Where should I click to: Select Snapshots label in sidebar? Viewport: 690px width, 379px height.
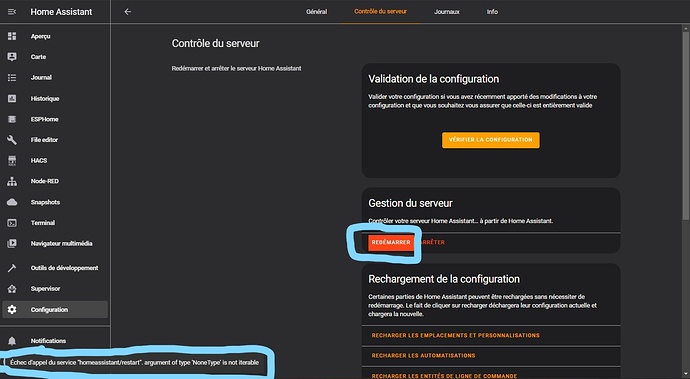[x=45, y=202]
